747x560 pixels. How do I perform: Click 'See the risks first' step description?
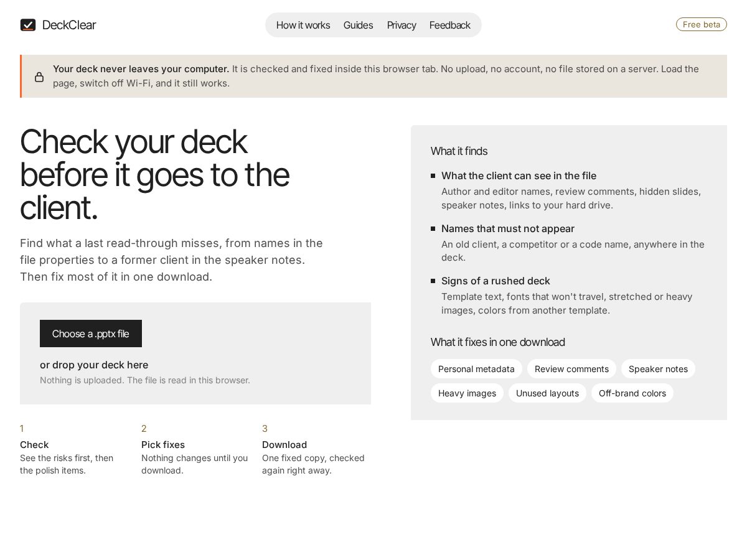tap(67, 464)
